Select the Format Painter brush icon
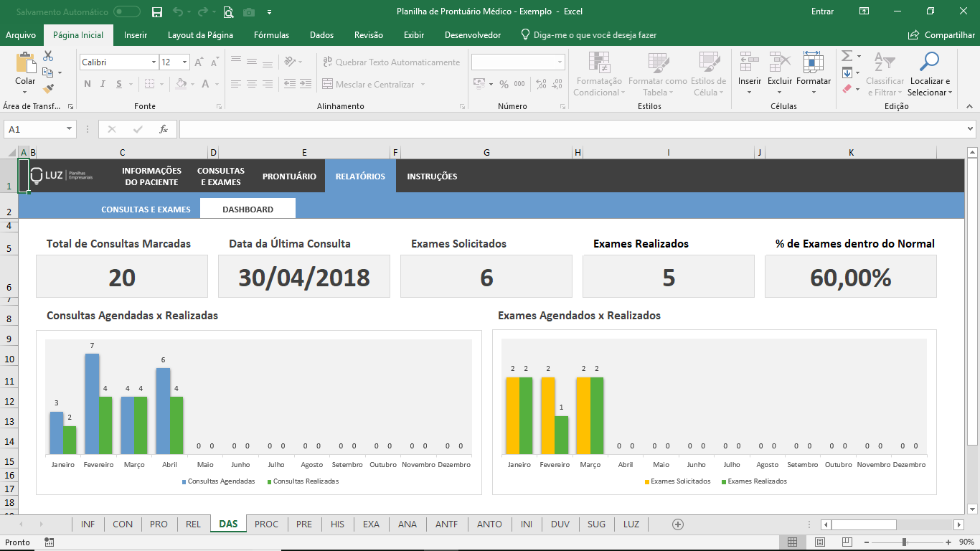The height and width of the screenshot is (551, 980). click(x=48, y=89)
